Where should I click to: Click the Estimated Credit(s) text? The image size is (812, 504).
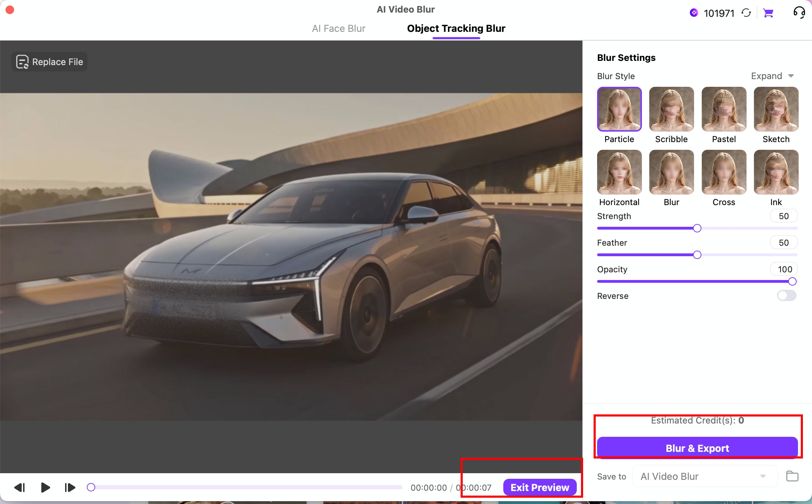697,420
